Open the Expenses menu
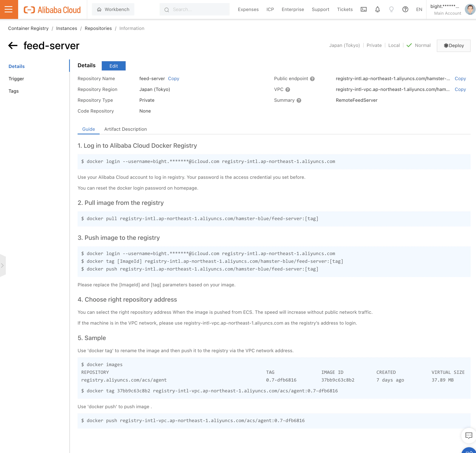Viewport: 476px width, 453px height. coord(248,9)
